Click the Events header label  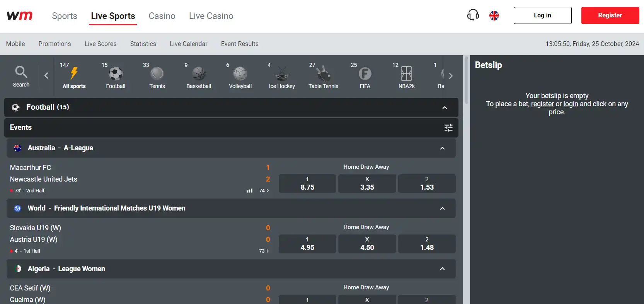(21, 127)
